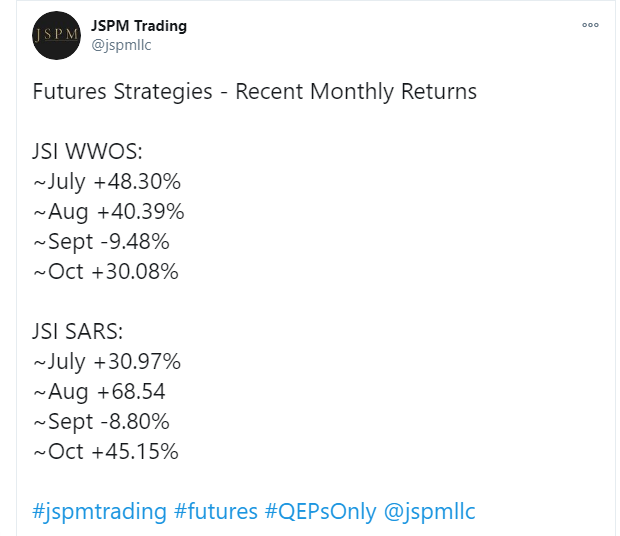Click the Aug +68.54 line
This screenshot has width=620, height=536.
[99, 392]
